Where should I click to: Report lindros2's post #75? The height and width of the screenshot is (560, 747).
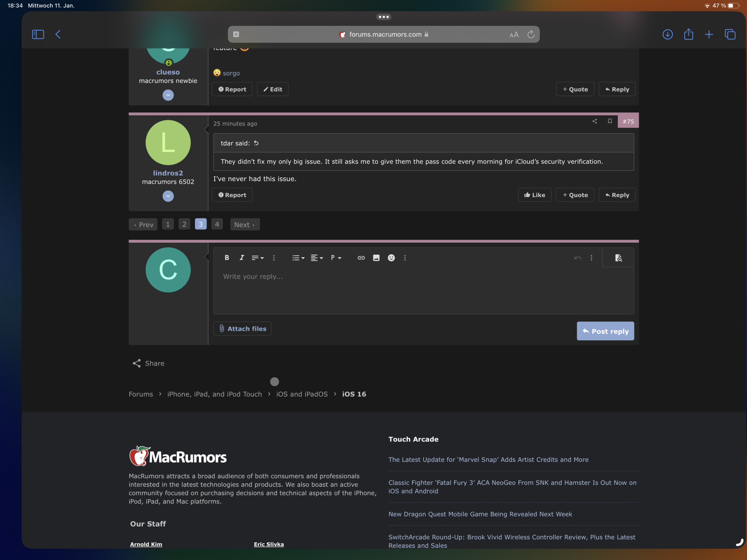click(x=232, y=195)
